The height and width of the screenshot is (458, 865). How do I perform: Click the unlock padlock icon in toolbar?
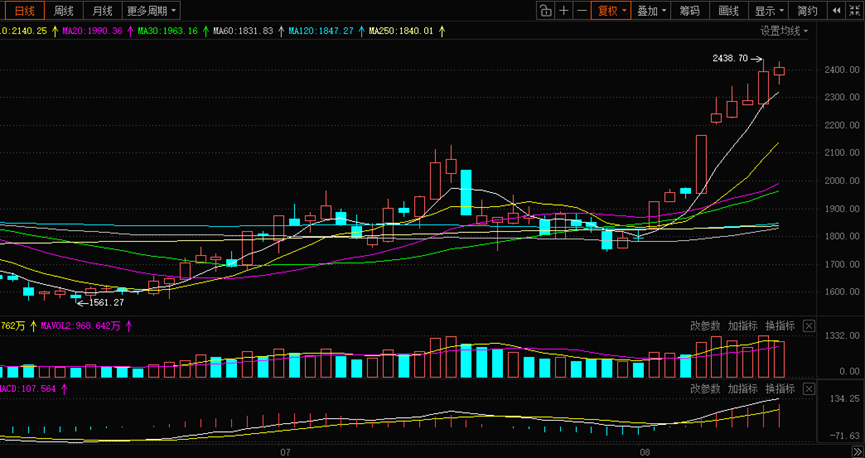coord(545,10)
